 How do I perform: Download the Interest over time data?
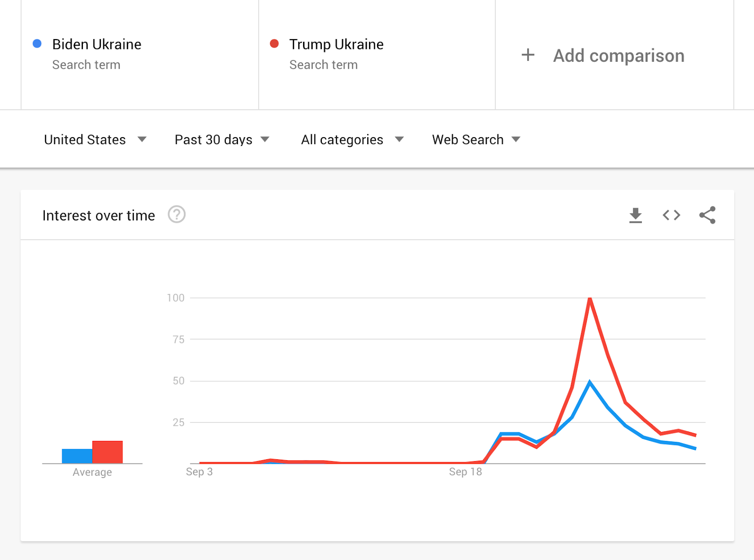[x=635, y=215]
